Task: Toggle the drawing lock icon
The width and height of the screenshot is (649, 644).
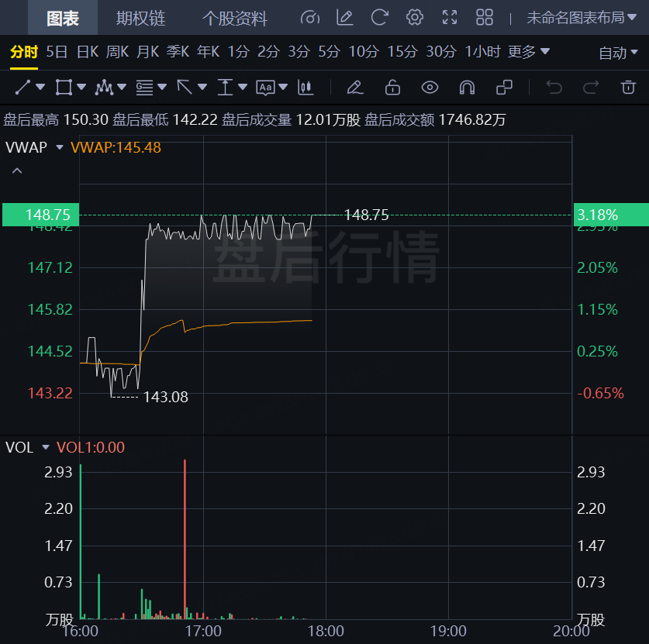Action: coord(392,87)
